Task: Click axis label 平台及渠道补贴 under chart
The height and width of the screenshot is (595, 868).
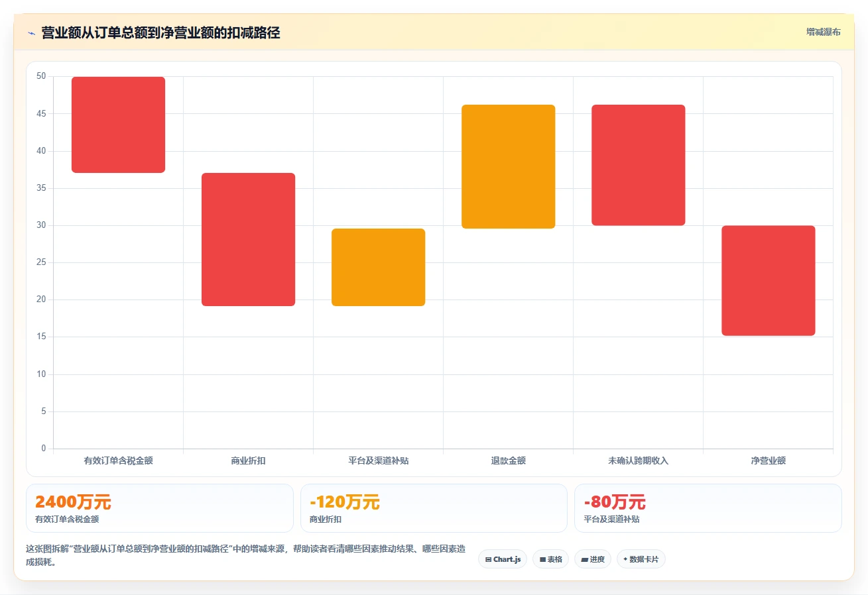Action: click(378, 460)
